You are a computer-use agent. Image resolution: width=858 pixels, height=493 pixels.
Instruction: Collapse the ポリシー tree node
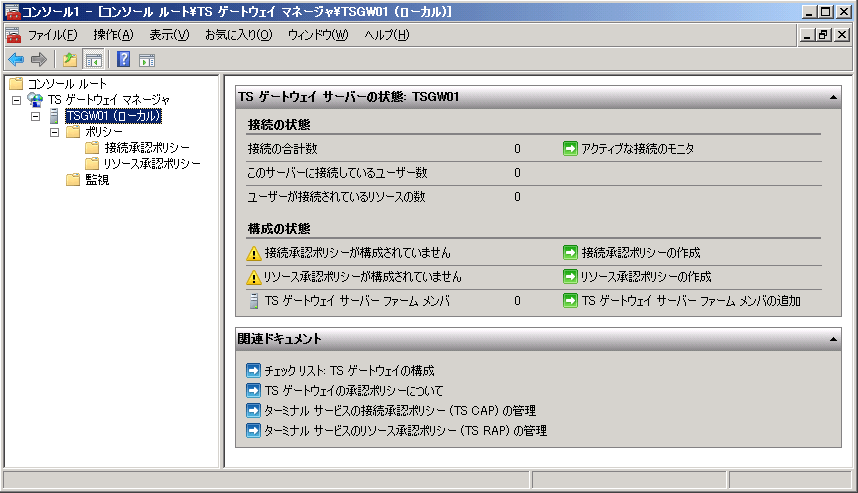pos(55,132)
